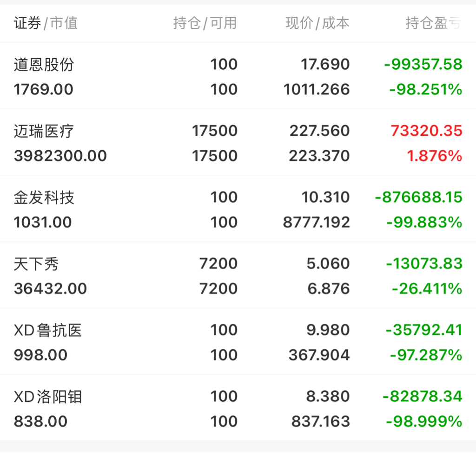Viewport: 476px width, 453px height.
Task: Select current price 5.060
Action: click(x=328, y=264)
